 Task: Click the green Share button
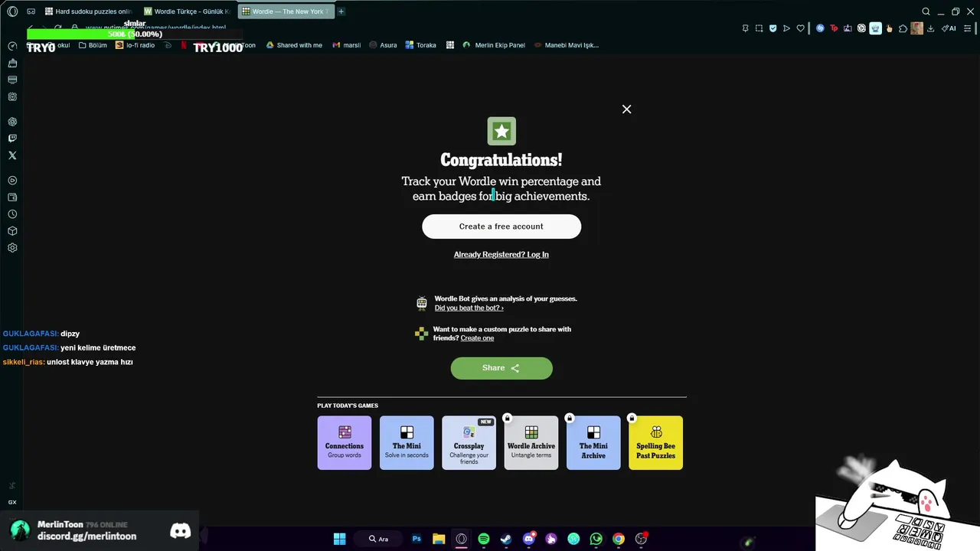pyautogui.click(x=501, y=368)
